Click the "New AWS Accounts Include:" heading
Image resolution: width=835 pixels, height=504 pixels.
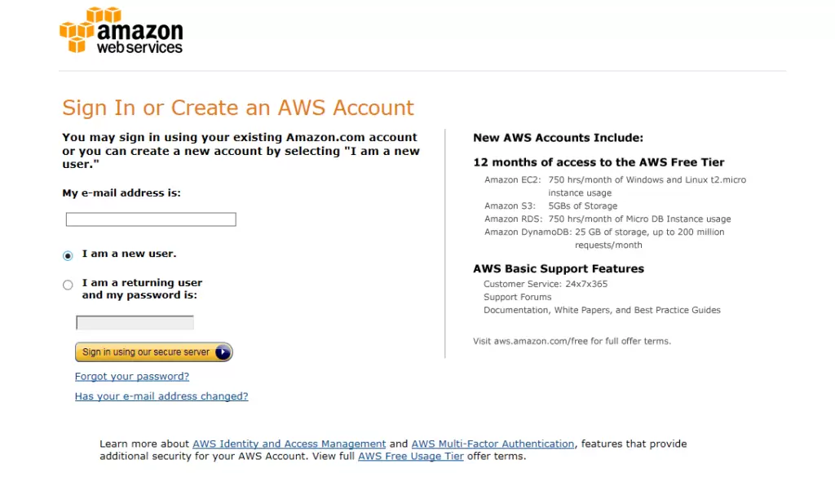(x=558, y=138)
